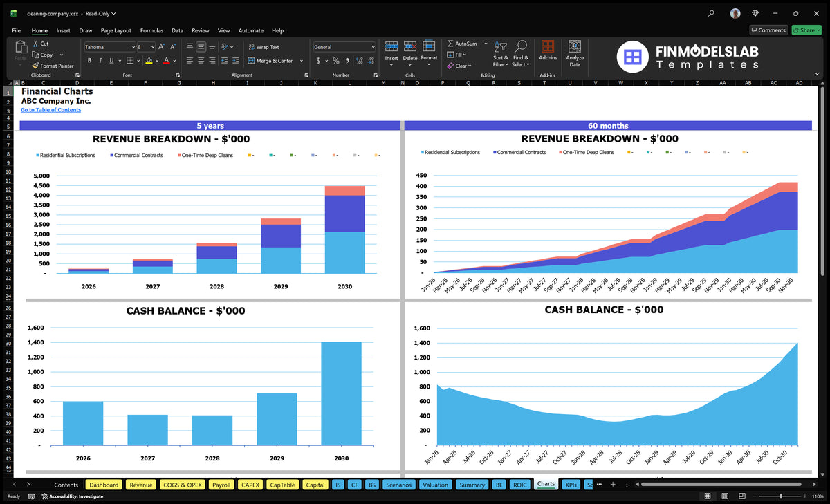Click the Comma Style icon

click(347, 61)
